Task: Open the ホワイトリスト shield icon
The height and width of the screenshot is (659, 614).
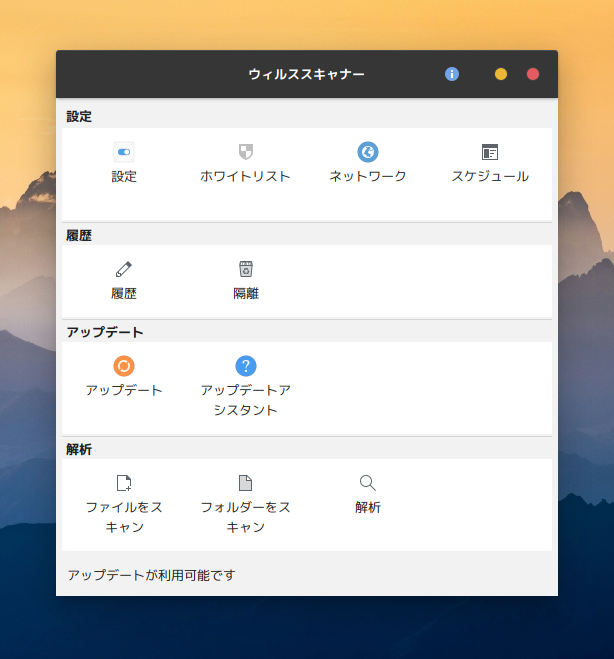Action: tap(246, 152)
